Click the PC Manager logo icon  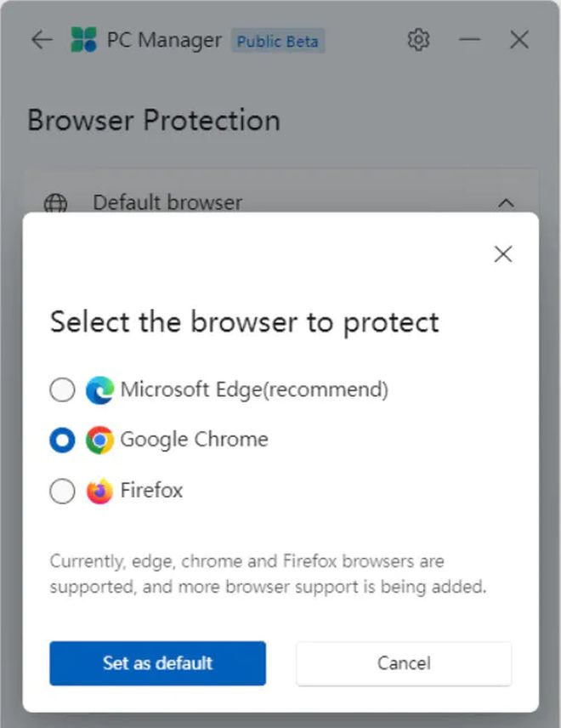[x=82, y=37]
